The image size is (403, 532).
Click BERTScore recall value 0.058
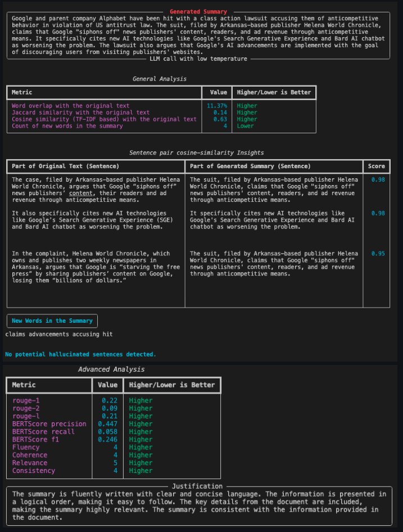pyautogui.click(x=107, y=432)
